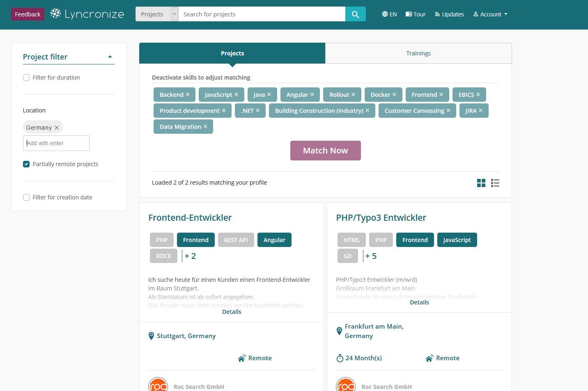Open the Projects search type dropdown
The image size is (588, 391).
click(x=157, y=14)
